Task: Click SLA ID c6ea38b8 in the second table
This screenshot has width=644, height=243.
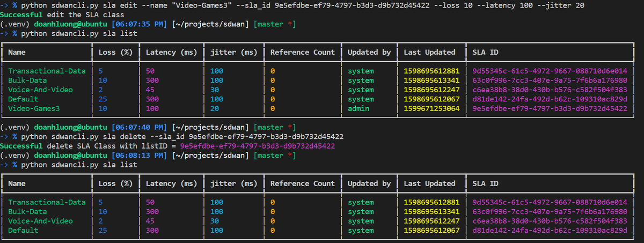Action: pos(550,221)
